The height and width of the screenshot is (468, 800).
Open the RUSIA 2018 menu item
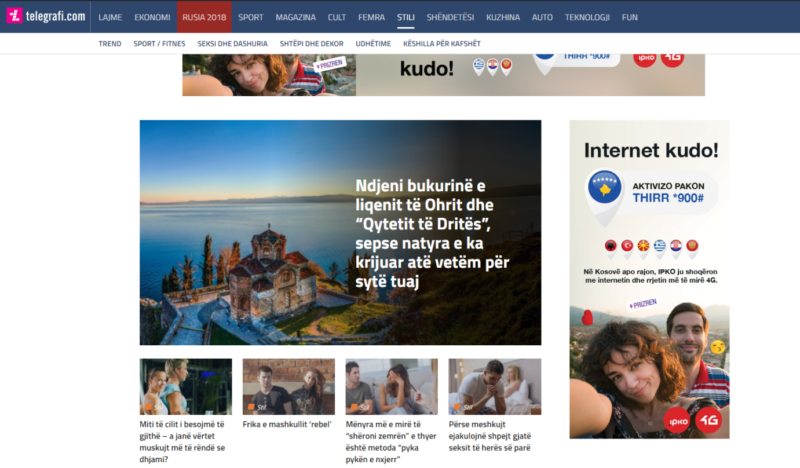click(x=204, y=17)
